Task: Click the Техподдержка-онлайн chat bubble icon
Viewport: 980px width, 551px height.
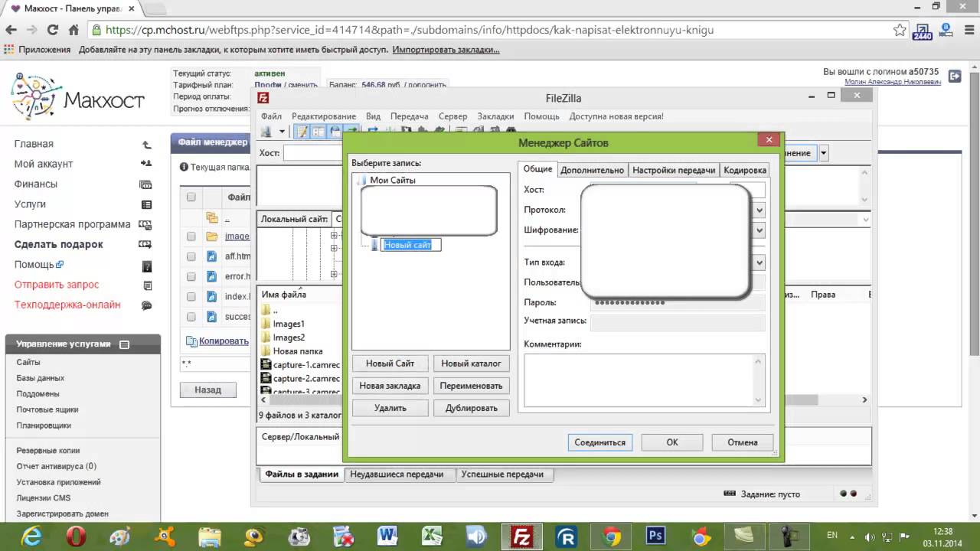Action: point(146,305)
